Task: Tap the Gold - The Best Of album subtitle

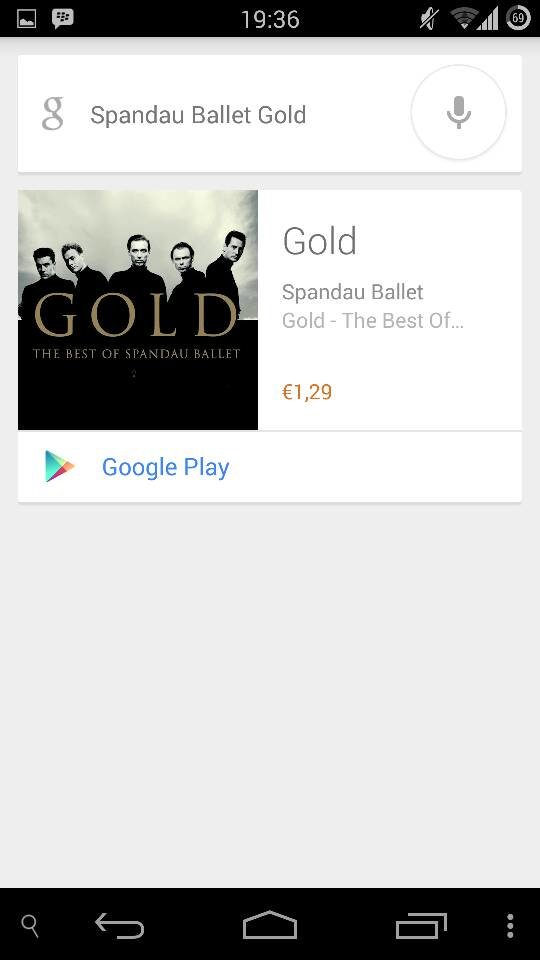Action: [x=373, y=320]
